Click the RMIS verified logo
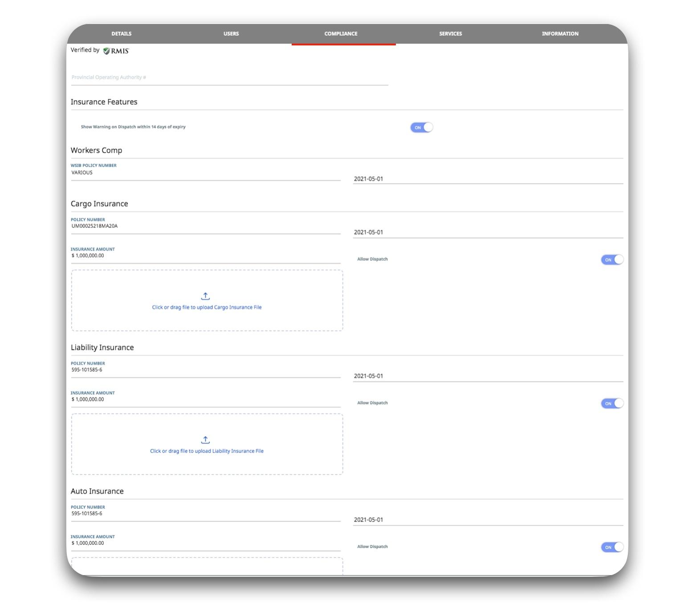Screen dimensions: 692x616 [116, 51]
